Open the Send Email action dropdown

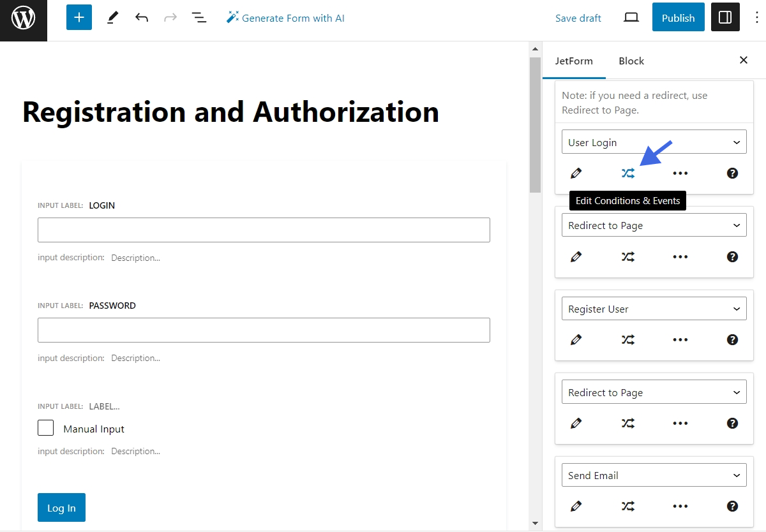(654, 475)
